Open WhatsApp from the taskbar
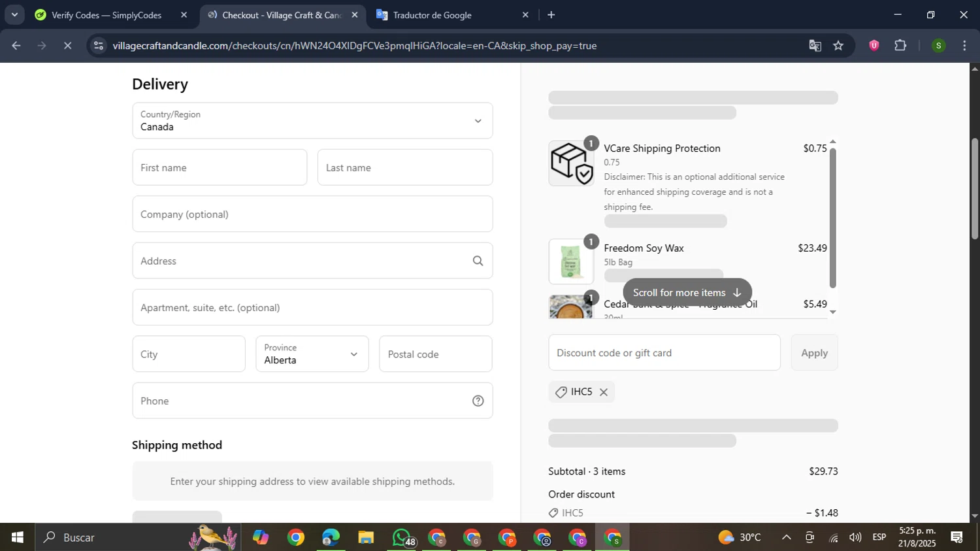The width and height of the screenshot is (980, 551). coord(402,537)
